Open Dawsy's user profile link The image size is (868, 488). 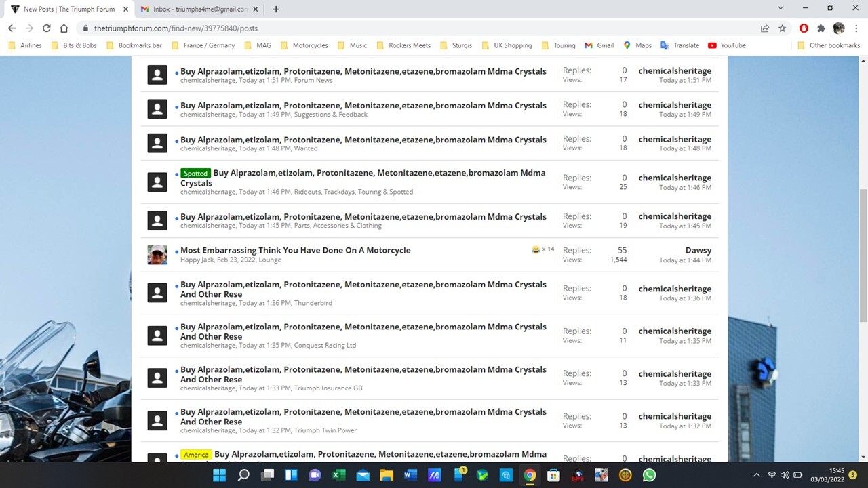click(x=698, y=250)
